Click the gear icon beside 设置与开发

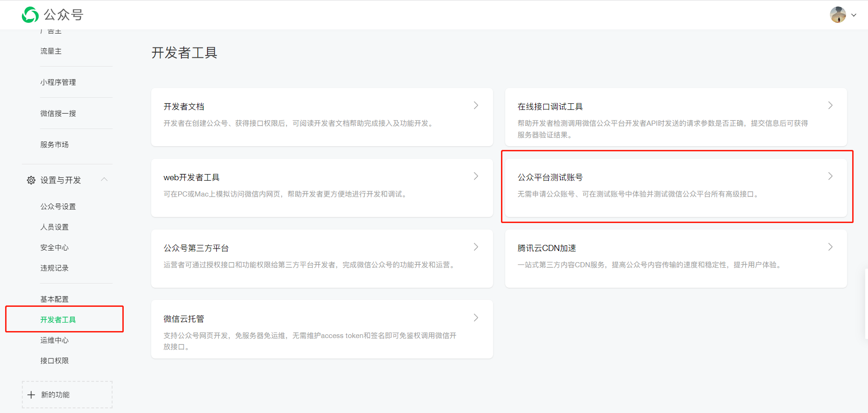(x=31, y=180)
